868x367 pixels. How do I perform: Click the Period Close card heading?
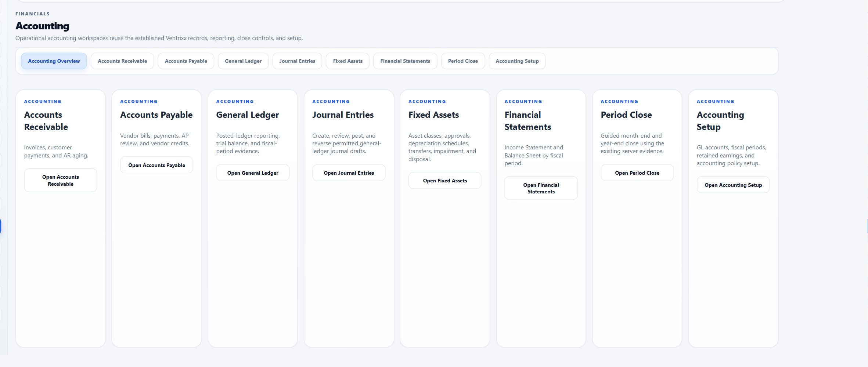coord(626,115)
